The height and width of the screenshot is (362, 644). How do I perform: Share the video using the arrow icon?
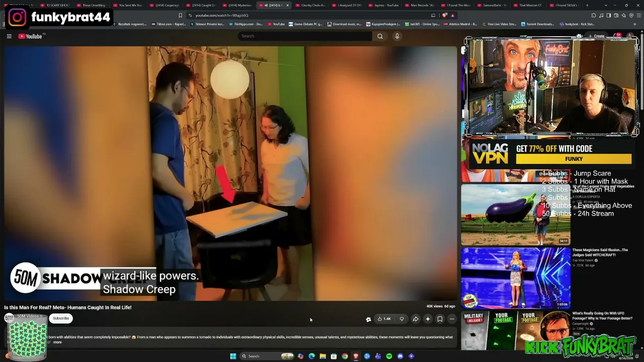416,319
